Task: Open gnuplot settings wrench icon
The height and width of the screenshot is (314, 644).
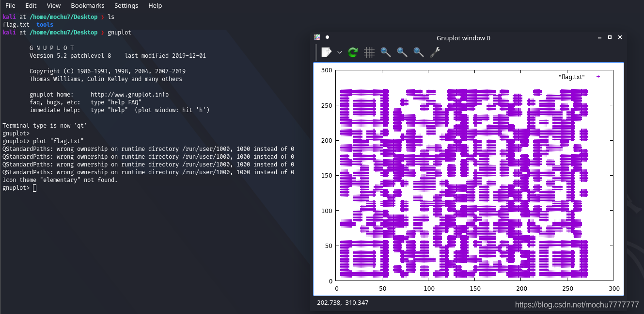Action: (435, 52)
